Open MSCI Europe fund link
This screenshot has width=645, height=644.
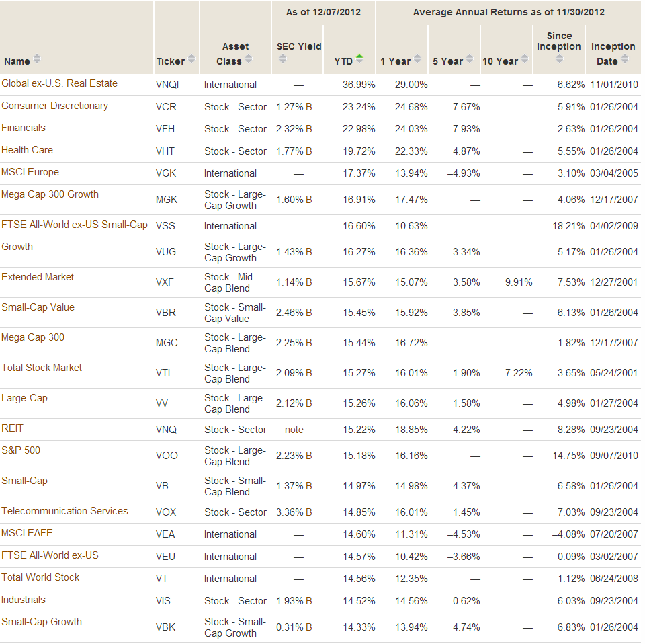[30, 172]
